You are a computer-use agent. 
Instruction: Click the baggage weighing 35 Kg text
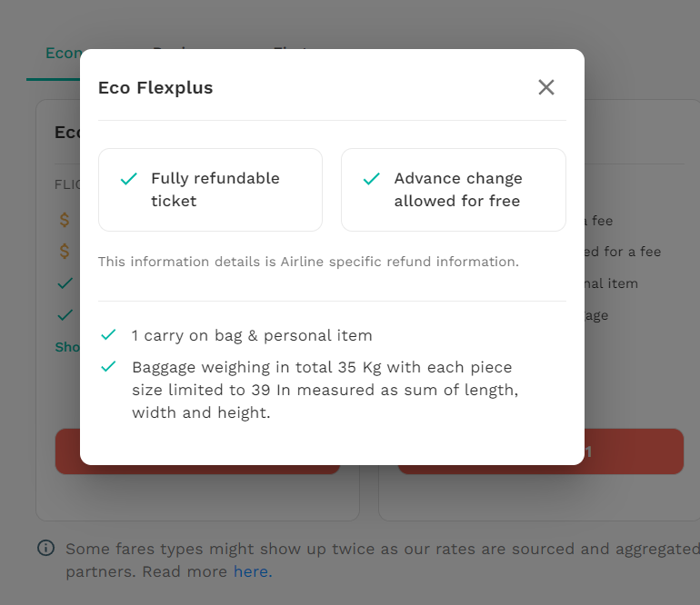pos(325,390)
